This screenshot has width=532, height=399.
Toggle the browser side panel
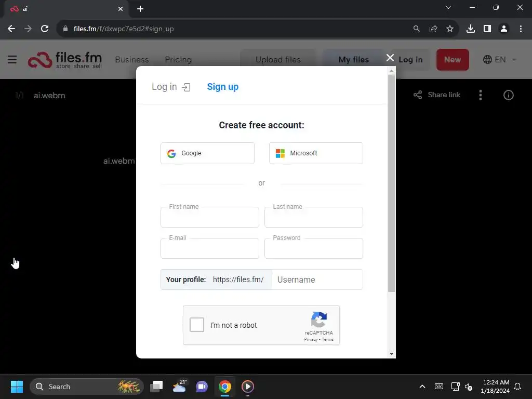point(487,29)
